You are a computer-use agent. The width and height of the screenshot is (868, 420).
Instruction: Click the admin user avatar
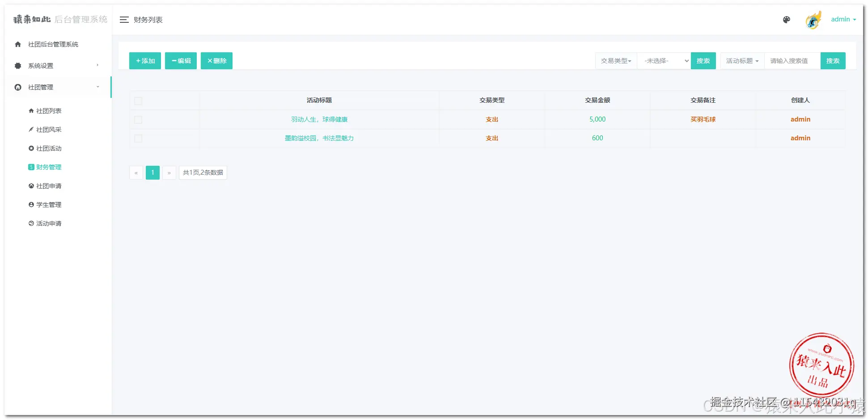coord(813,20)
